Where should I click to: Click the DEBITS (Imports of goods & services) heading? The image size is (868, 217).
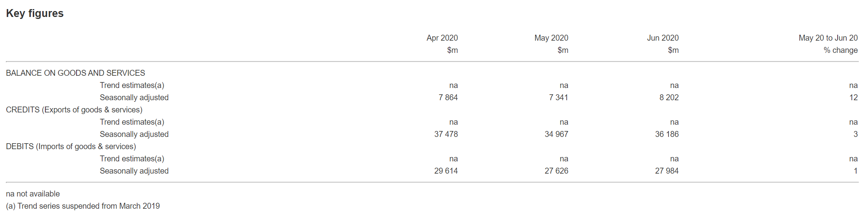coord(71,146)
